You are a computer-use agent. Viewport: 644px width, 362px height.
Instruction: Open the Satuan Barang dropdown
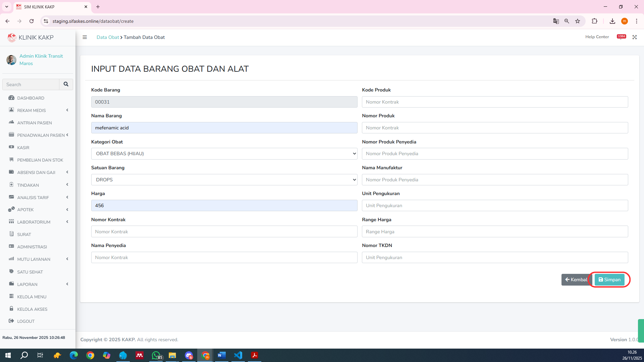tap(224, 180)
